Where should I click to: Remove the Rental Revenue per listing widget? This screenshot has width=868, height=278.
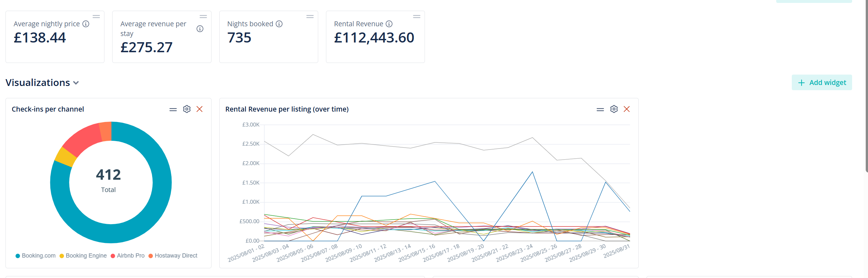pyautogui.click(x=626, y=109)
